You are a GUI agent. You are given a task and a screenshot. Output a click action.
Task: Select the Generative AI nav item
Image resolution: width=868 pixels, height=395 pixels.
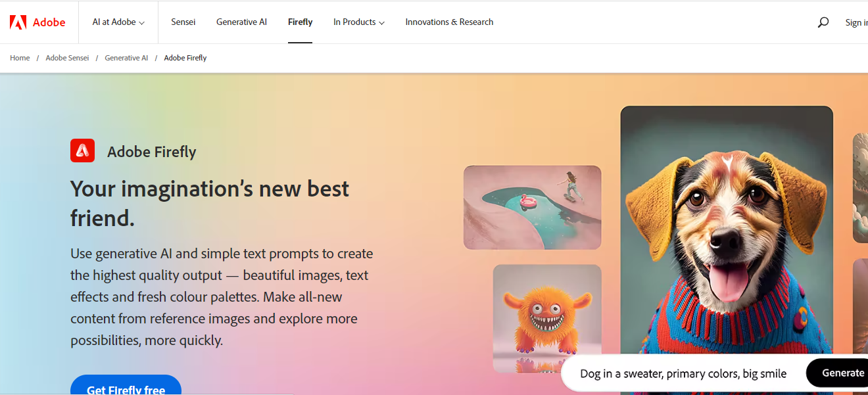point(241,22)
